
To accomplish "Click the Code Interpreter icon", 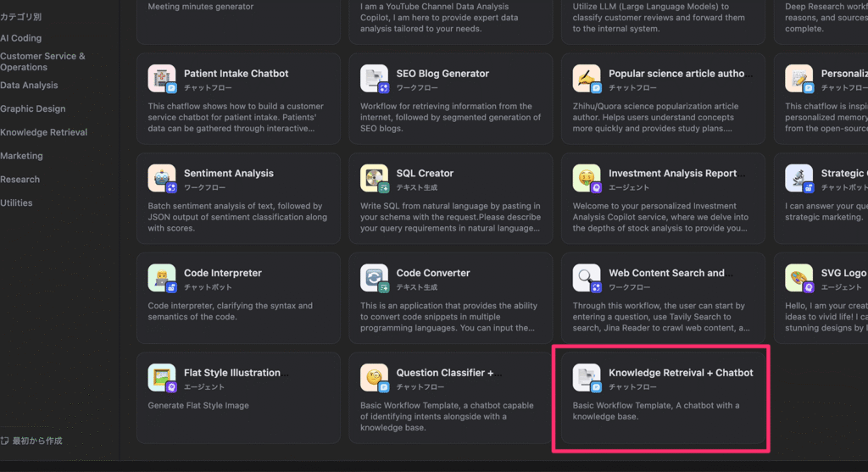I will tap(161, 278).
